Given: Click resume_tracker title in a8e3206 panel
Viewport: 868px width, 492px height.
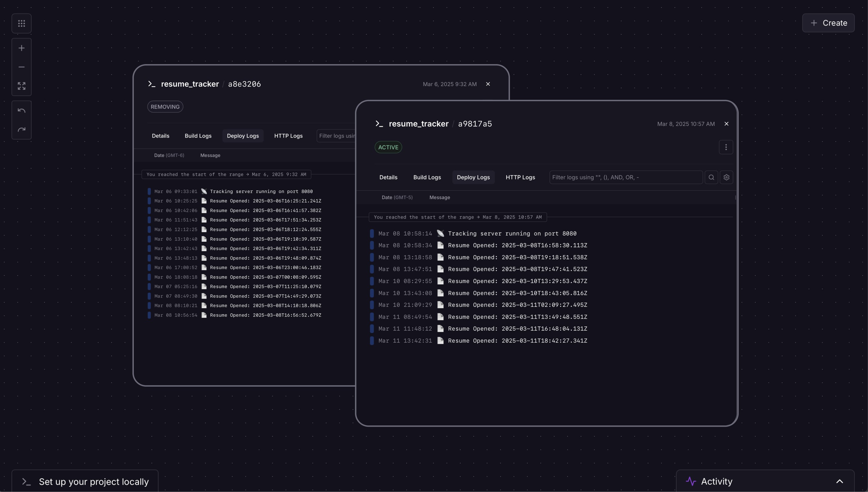Looking at the screenshot, I should [x=190, y=84].
